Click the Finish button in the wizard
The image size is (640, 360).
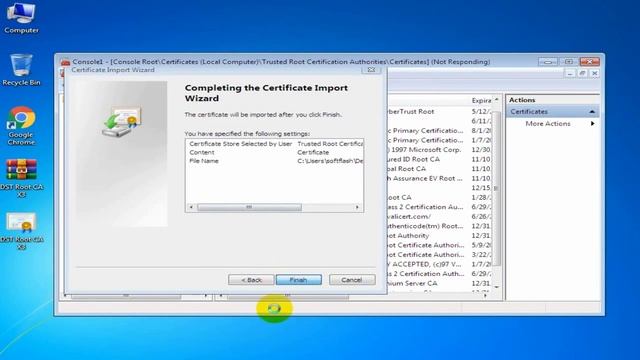pos(298,280)
